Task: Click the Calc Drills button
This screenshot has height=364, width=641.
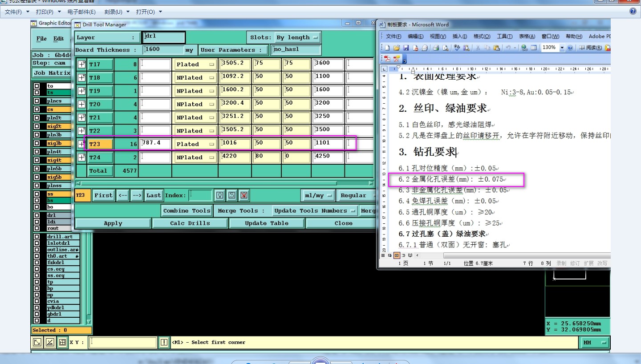Action: pyautogui.click(x=190, y=223)
